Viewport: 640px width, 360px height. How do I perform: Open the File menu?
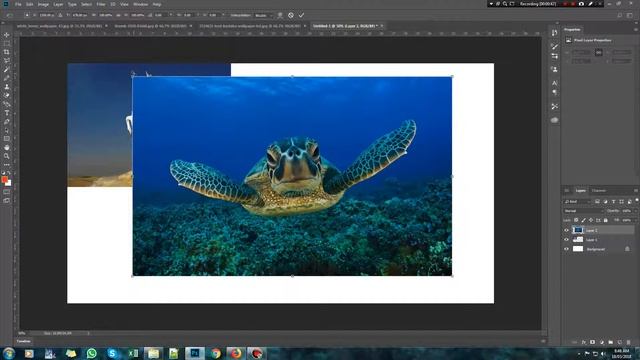pyautogui.click(x=18, y=4)
